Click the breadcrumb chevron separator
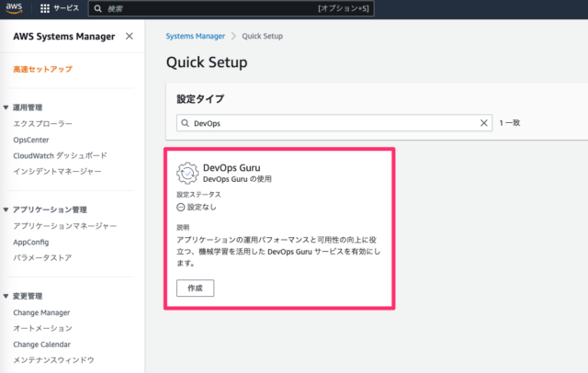Screen dimensions: 588x373 point(233,37)
